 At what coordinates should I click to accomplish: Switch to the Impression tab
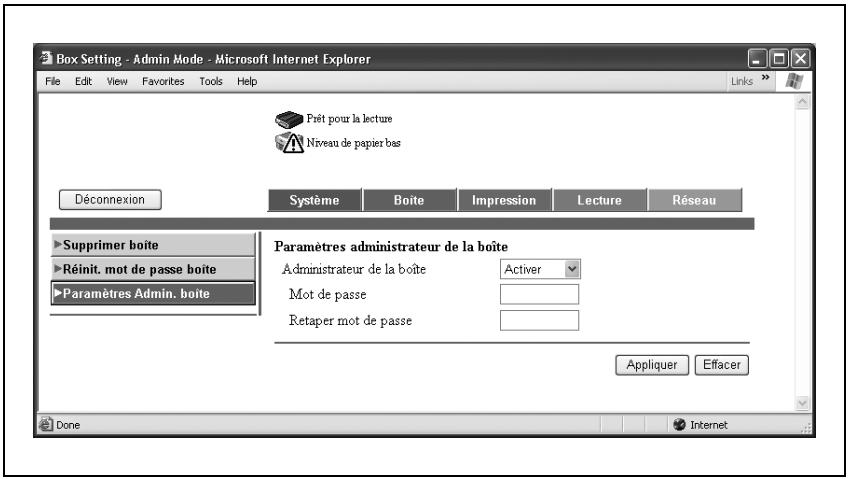(x=504, y=200)
